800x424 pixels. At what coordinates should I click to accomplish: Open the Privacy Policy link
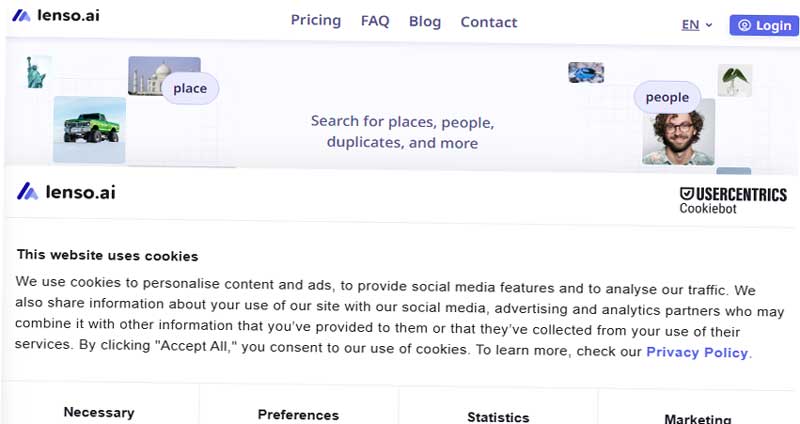click(697, 352)
